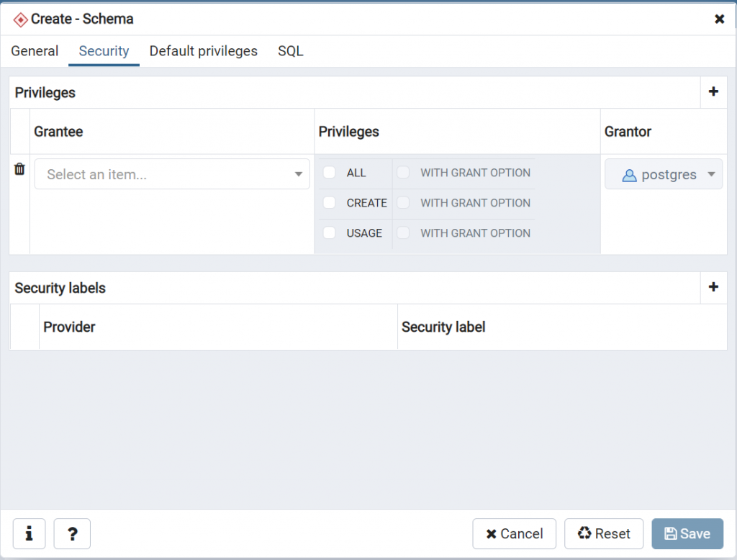Delete the privilege row with trash icon
The height and width of the screenshot is (560, 737).
tap(19, 169)
